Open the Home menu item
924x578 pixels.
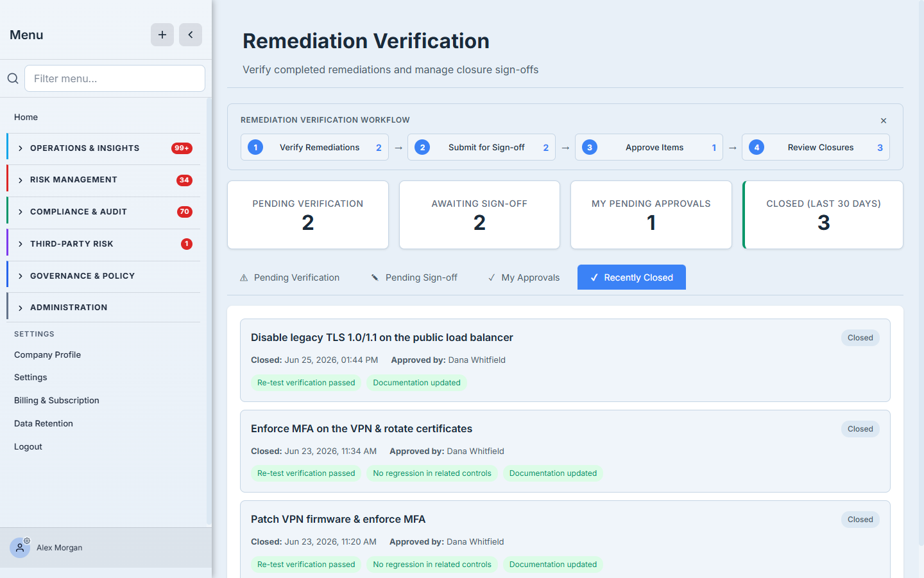tap(26, 117)
